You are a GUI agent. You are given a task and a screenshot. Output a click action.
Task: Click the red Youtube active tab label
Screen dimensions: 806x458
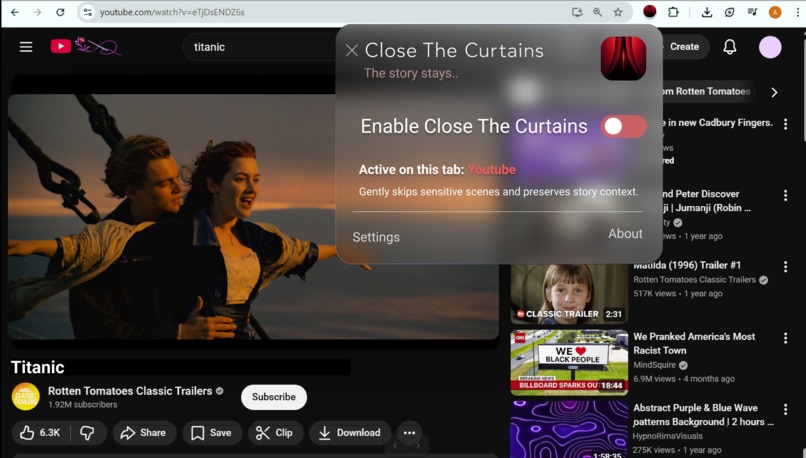[491, 170]
